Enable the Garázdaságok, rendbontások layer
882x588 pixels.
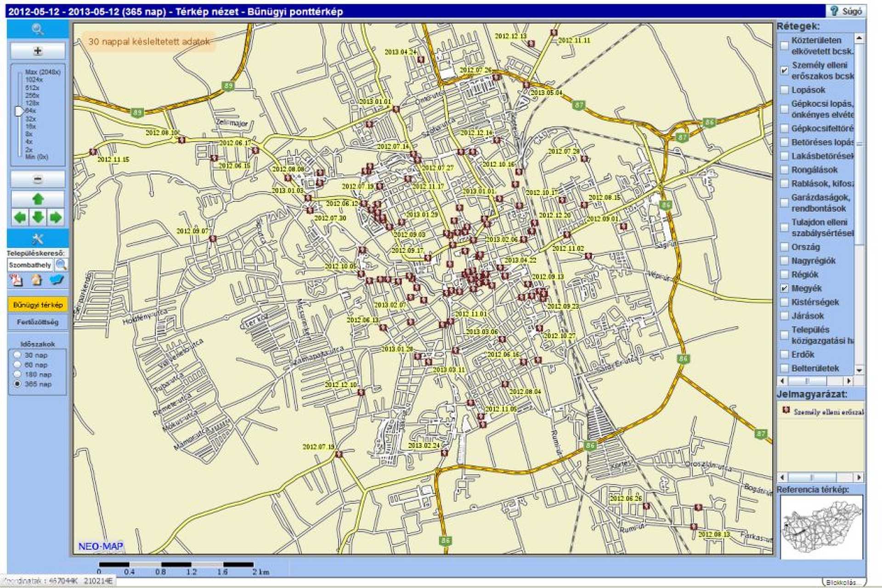pyautogui.click(x=785, y=203)
